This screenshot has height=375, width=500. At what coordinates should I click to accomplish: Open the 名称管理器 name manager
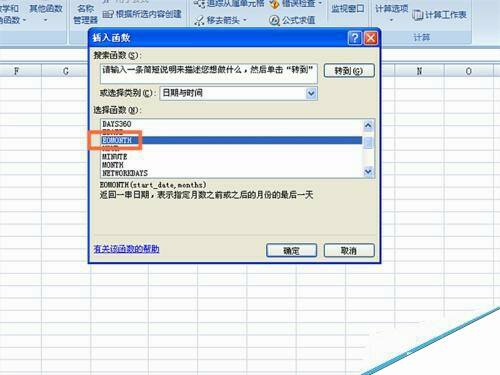pyautogui.click(x=85, y=14)
